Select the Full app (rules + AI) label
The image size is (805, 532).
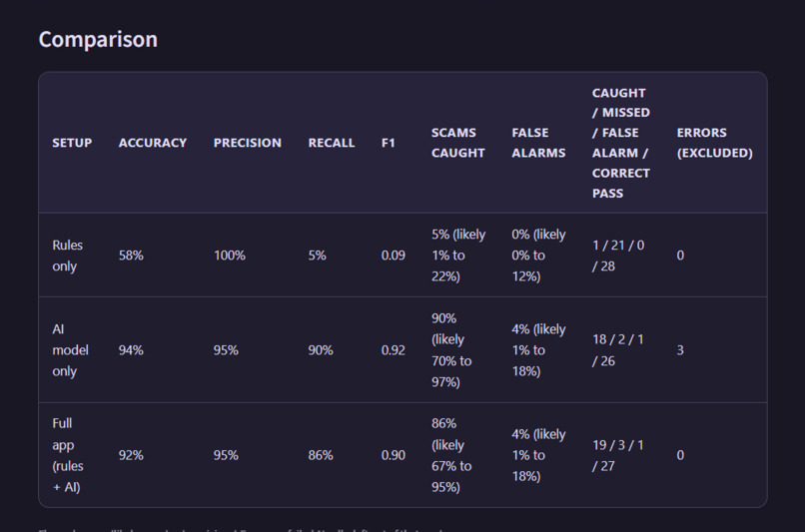[x=68, y=455]
